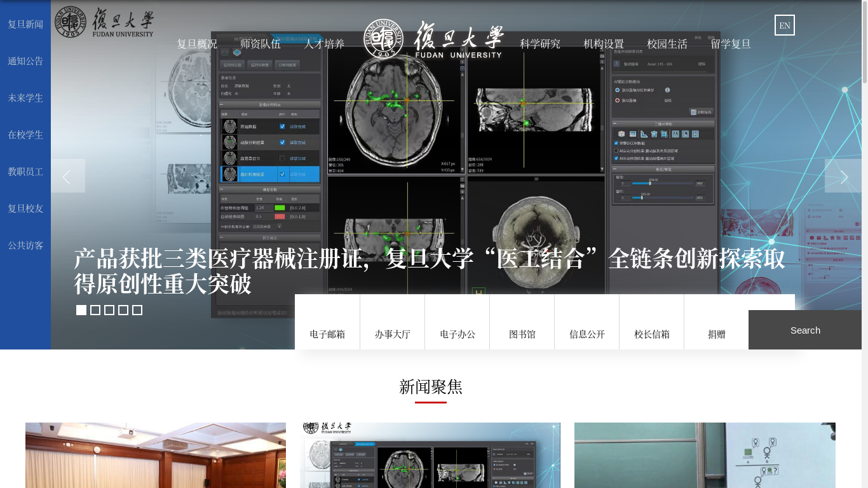Open 通知公告 in the sidebar
This screenshot has width=868, height=488.
click(x=25, y=61)
